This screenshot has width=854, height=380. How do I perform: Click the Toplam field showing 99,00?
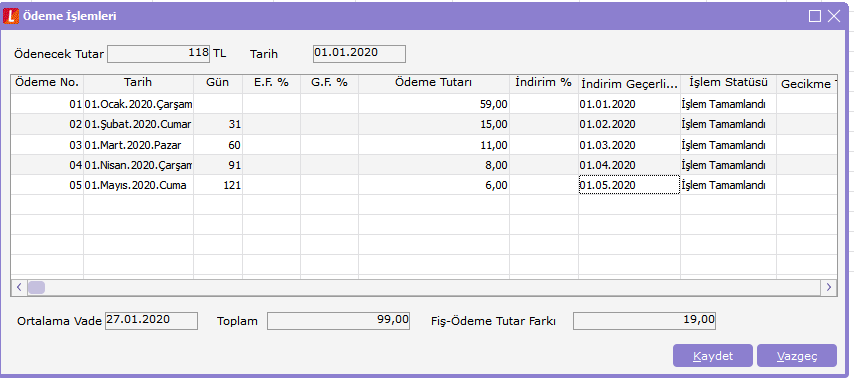pyautogui.click(x=338, y=321)
